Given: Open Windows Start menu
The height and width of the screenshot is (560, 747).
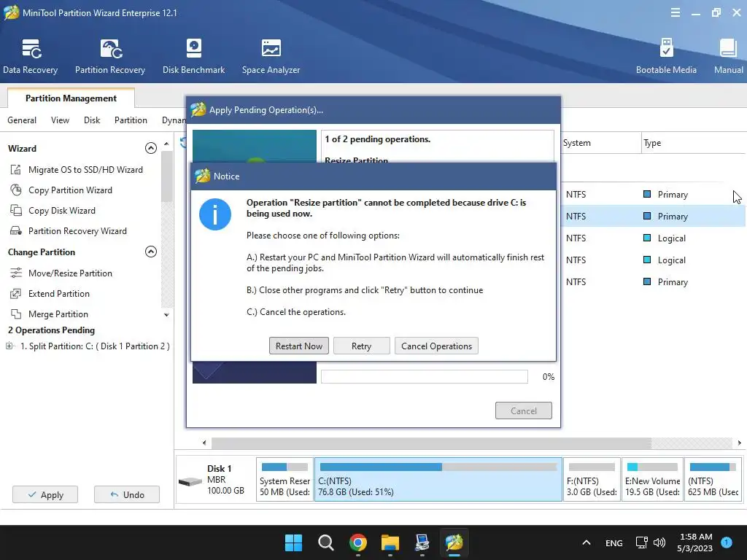Looking at the screenshot, I should click(293, 542).
